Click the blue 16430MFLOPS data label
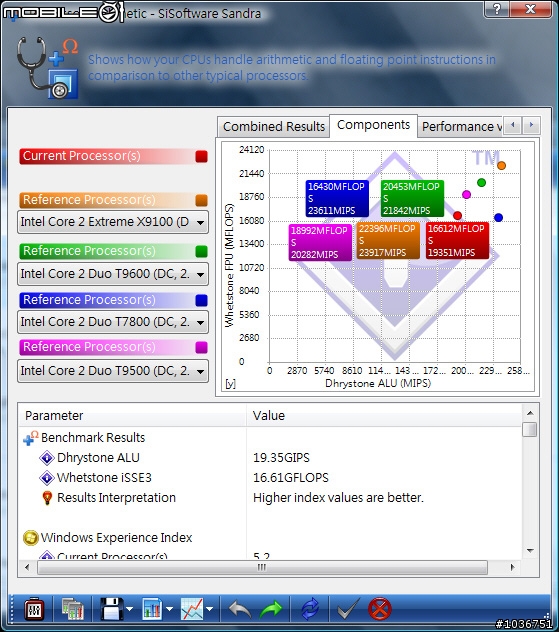Screen dimensions: 559x632 point(337,198)
